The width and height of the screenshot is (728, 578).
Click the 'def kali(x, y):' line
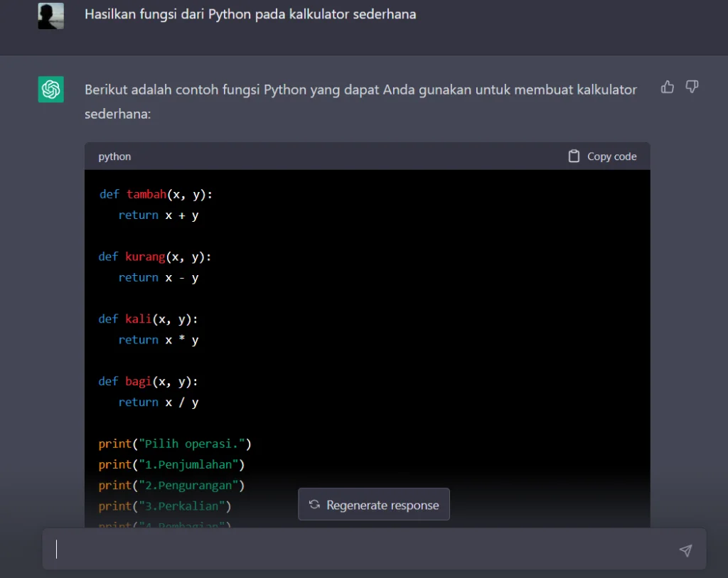coord(148,319)
